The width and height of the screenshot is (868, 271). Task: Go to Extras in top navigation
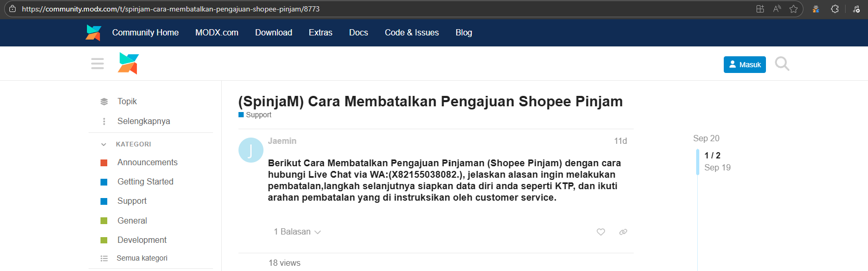click(320, 32)
